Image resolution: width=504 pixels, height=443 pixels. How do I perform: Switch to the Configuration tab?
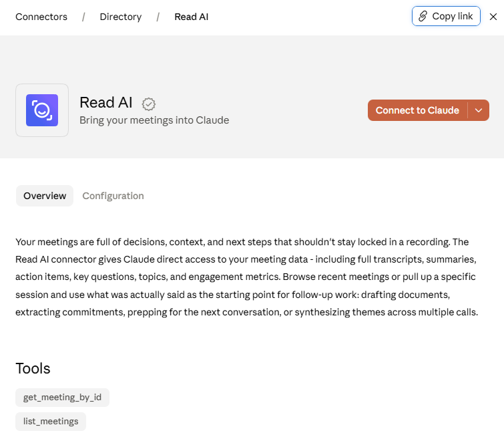(x=113, y=196)
